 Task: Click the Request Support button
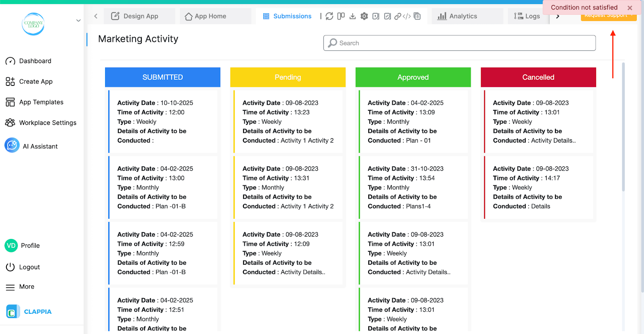point(608,18)
